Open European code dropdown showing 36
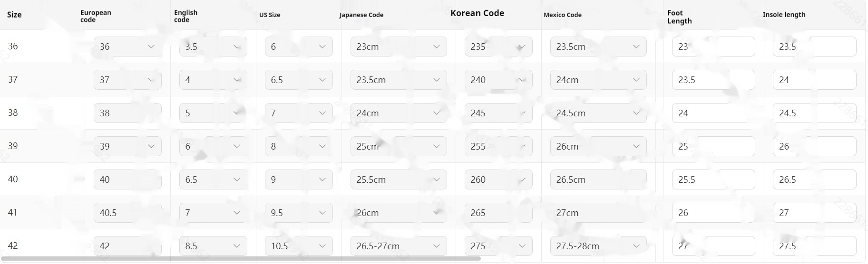Screen dimensions: 868x264 pyautogui.click(x=127, y=47)
